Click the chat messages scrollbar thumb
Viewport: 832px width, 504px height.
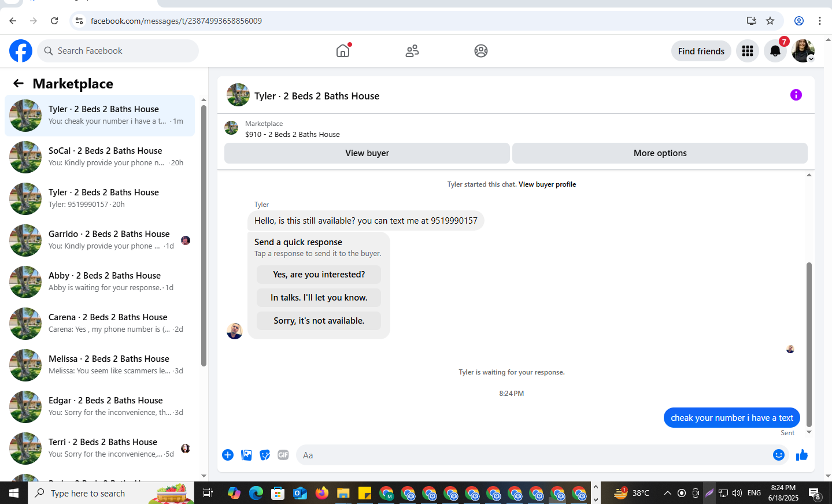[809, 344]
